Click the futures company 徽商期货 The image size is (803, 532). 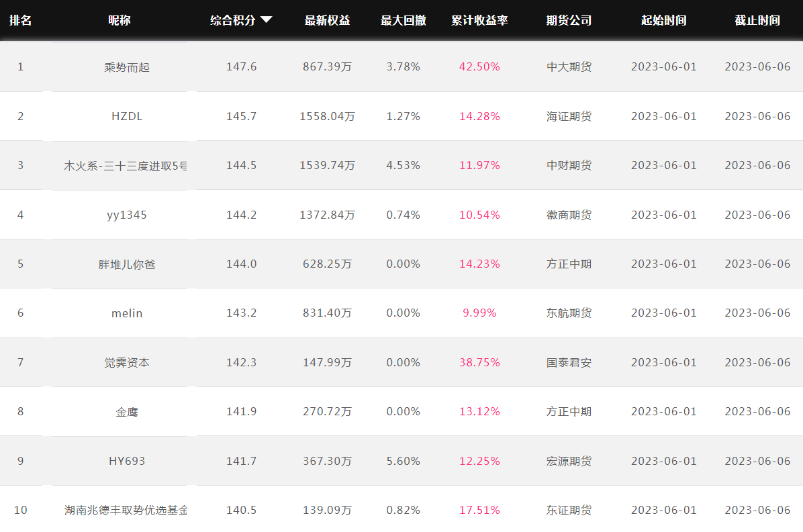coord(569,215)
